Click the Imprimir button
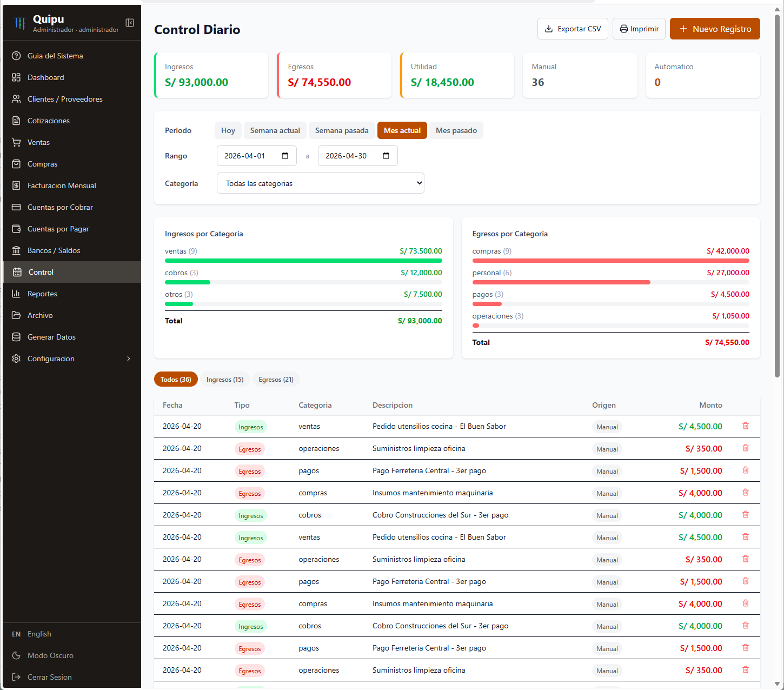784x690 pixels. click(x=639, y=29)
